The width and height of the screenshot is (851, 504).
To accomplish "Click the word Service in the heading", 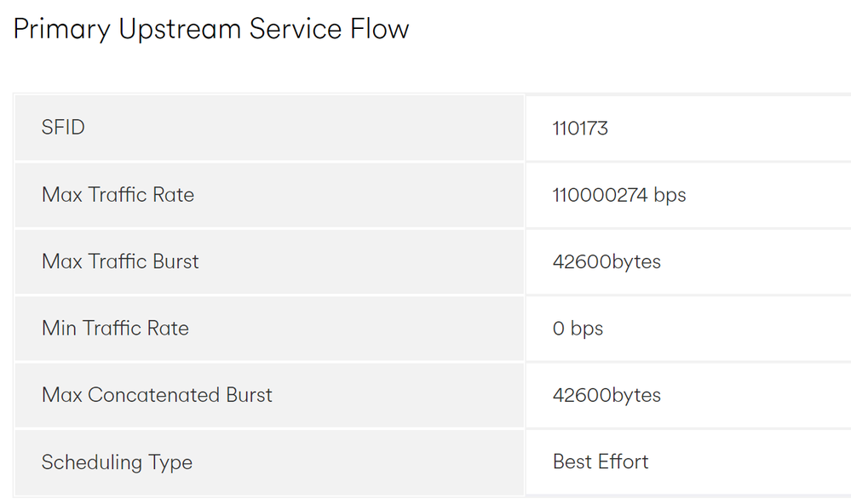I will tap(296, 29).
